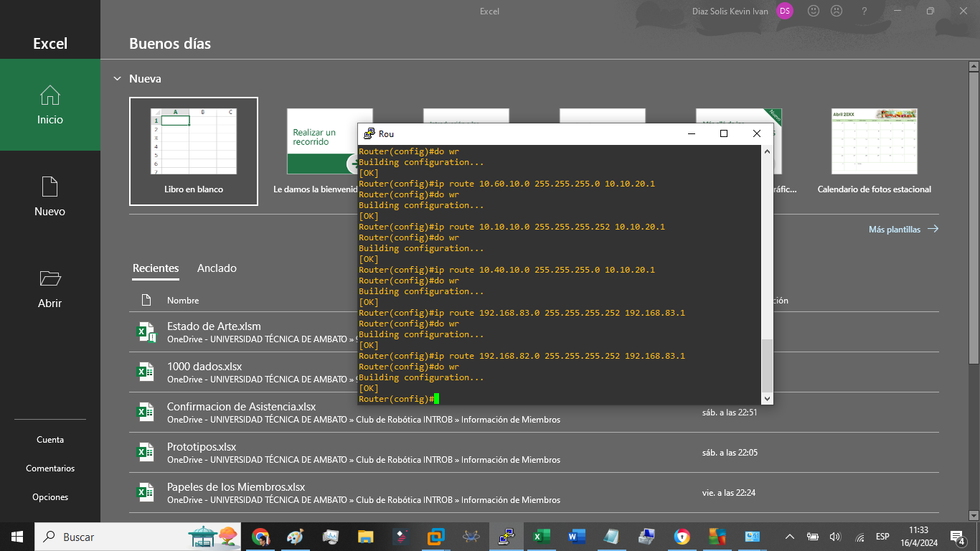
Task: Click the document icon in the Nombre header
Action: [x=146, y=300]
